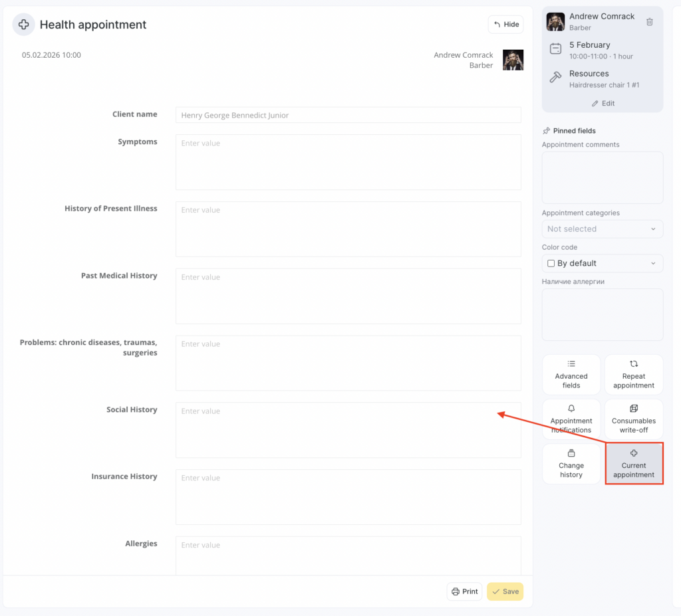Viewport: 681px width, 616px height.
Task: Save the health appointment form
Action: tap(505, 591)
